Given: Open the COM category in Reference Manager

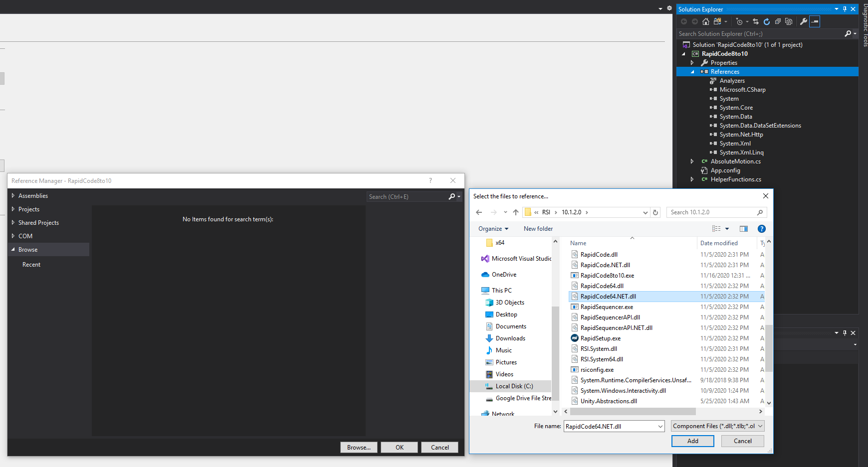Looking at the screenshot, I should tap(25, 236).
